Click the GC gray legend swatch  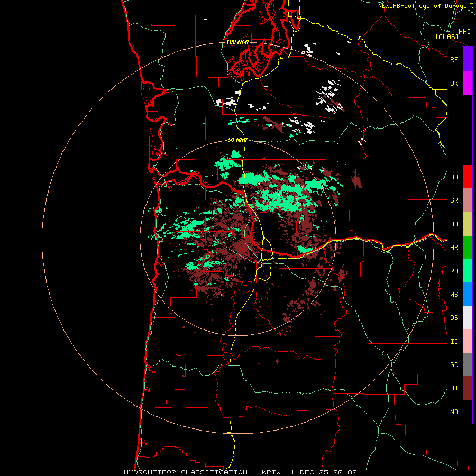[467, 364]
